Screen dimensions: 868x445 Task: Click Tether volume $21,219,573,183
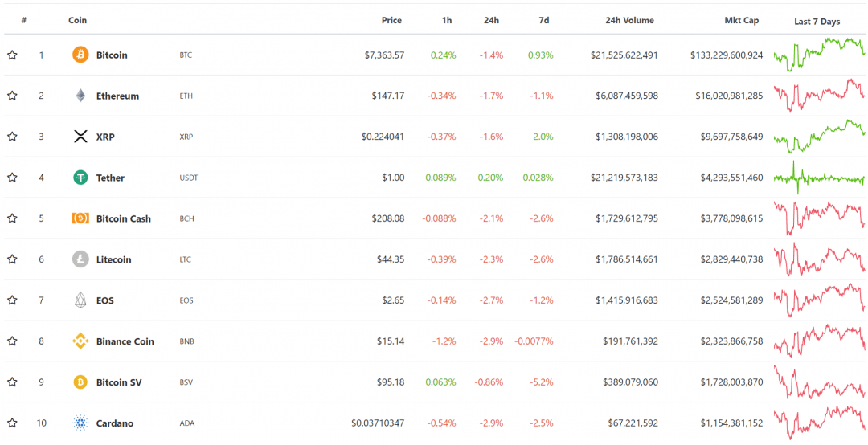[x=624, y=178]
